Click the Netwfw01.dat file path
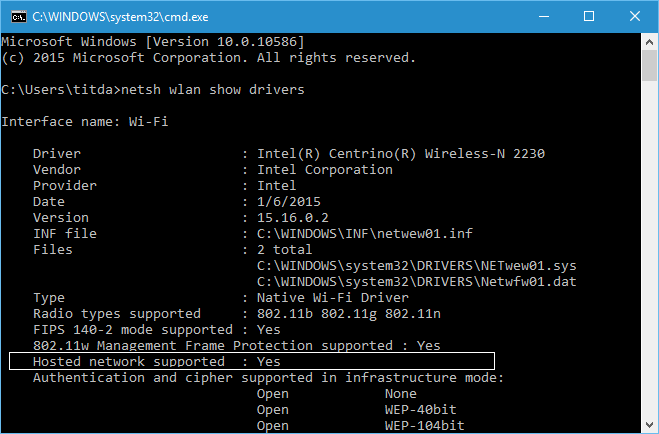 [416, 282]
